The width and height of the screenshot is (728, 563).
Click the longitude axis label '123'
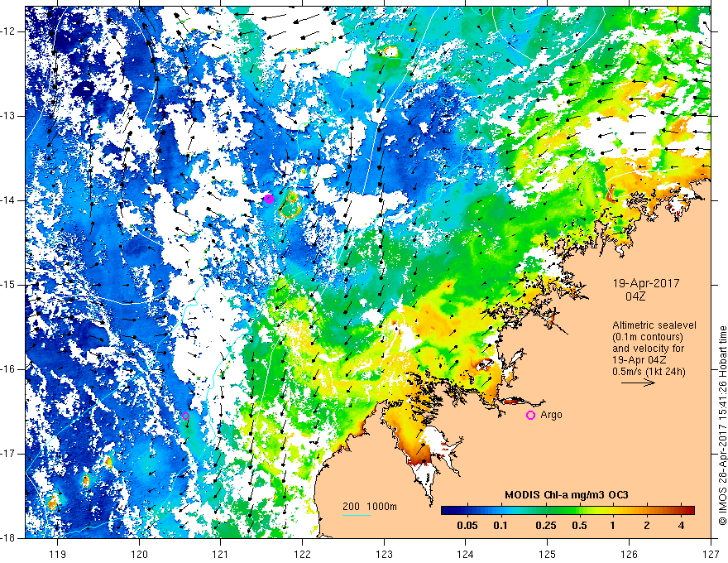(x=384, y=554)
